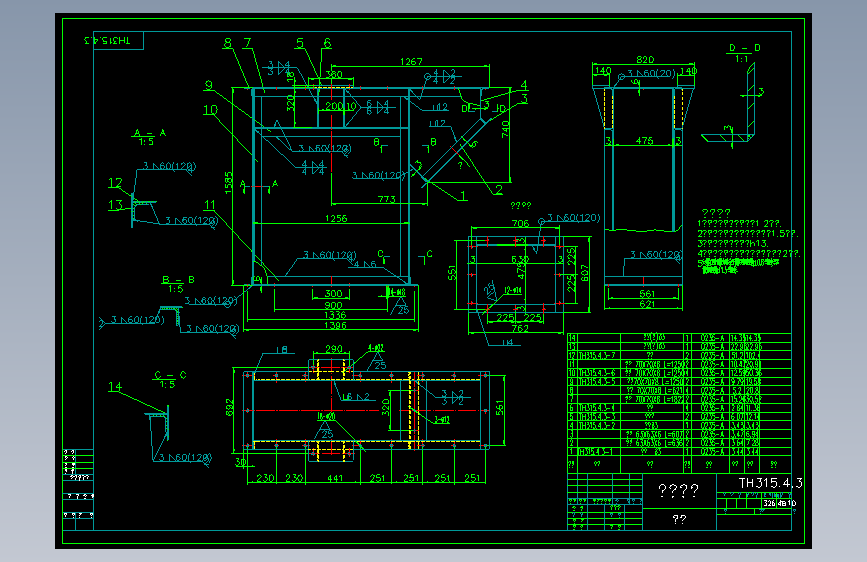Viewport: 867px width, 562px height.
Task: Select part callout 13 near section A-A
Action: pyautogui.click(x=115, y=205)
